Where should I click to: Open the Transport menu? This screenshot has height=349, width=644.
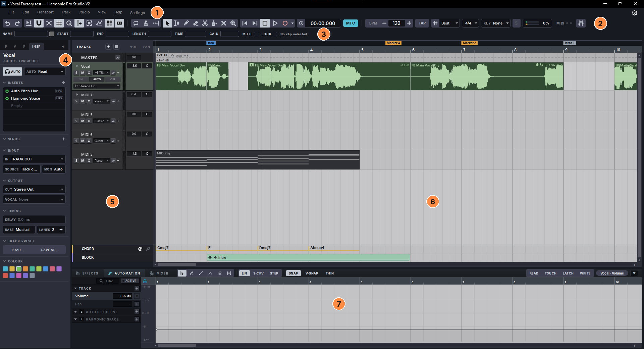click(45, 12)
